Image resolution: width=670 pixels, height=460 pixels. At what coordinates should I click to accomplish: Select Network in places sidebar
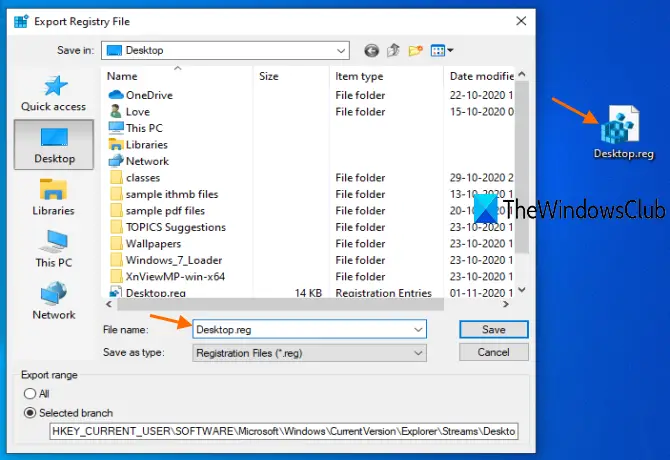pos(54,301)
